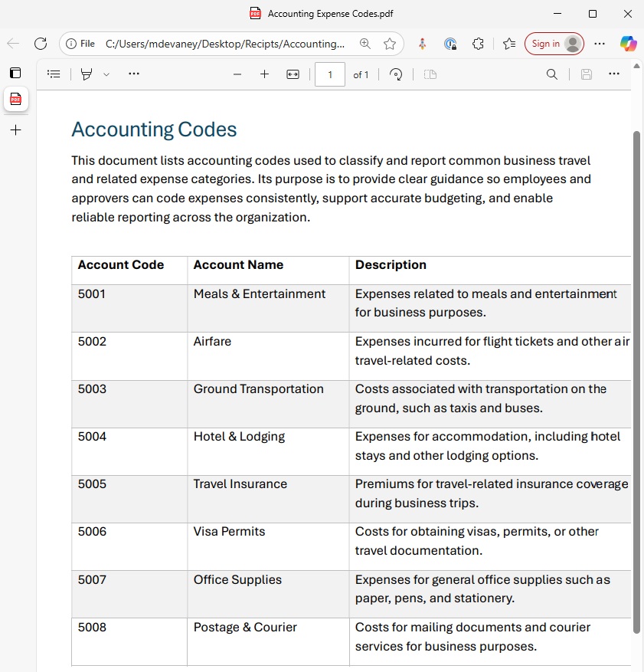
Task: Open the Favorites list
Action: [509, 44]
